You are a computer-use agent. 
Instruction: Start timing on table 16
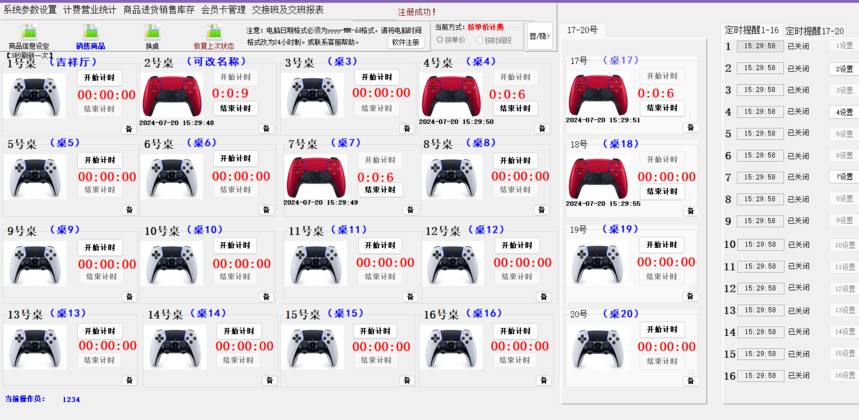click(516, 331)
